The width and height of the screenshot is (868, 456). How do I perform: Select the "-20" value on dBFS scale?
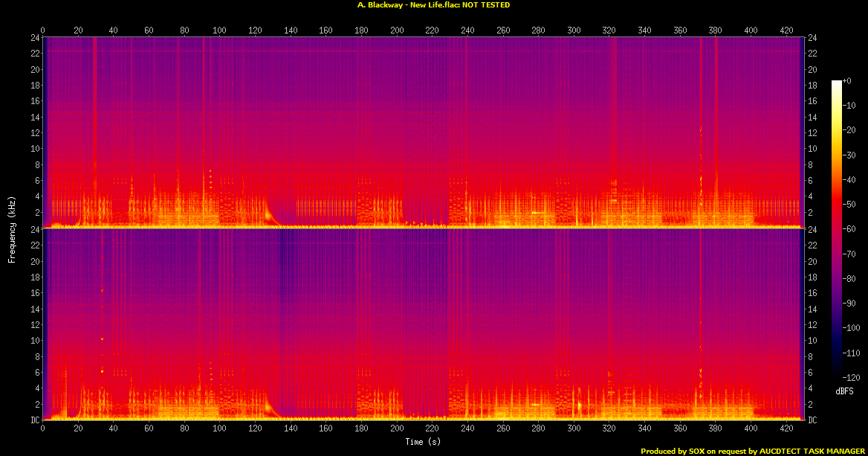849,130
